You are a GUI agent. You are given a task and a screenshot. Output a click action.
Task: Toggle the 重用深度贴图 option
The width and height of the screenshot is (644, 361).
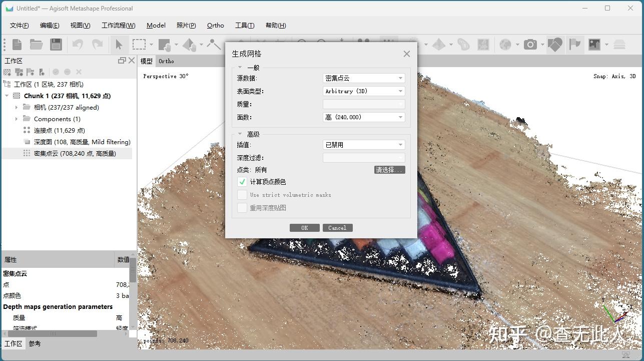242,208
